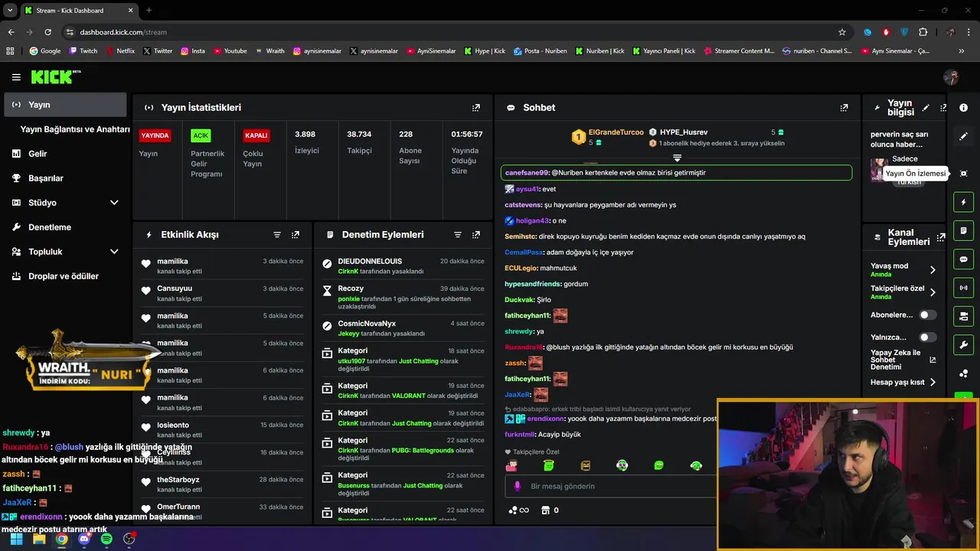This screenshot has height=551, width=980.
Task: Open Takipçilere özel settings chevron
Action: (x=933, y=292)
